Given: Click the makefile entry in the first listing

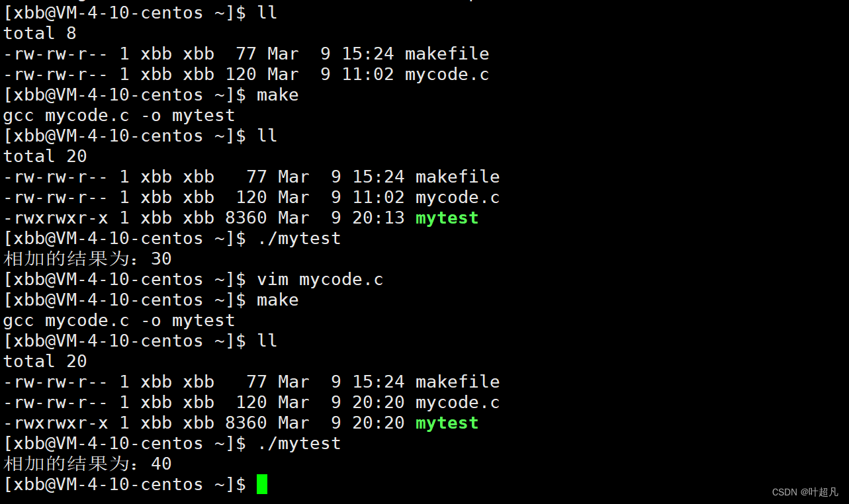Looking at the screenshot, I should click(x=447, y=54).
